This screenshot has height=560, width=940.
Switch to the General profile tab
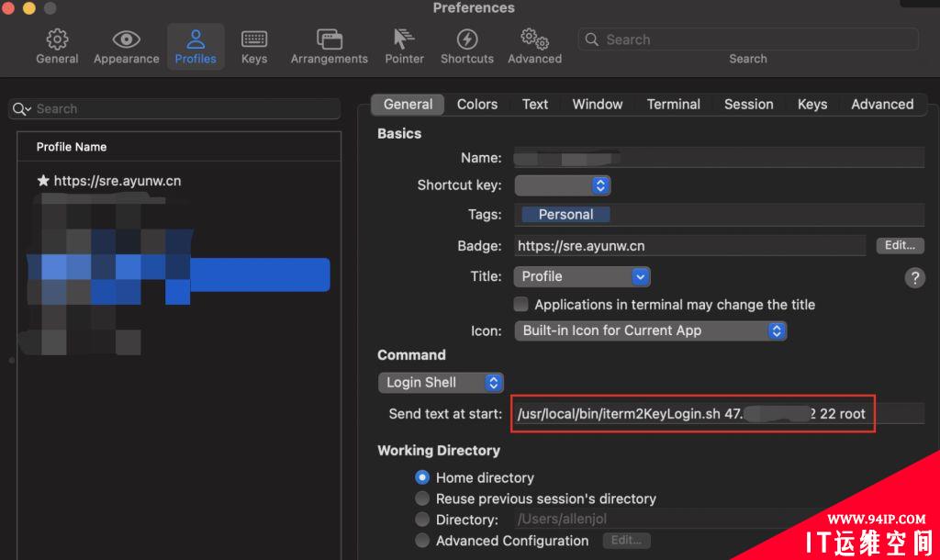coord(408,105)
